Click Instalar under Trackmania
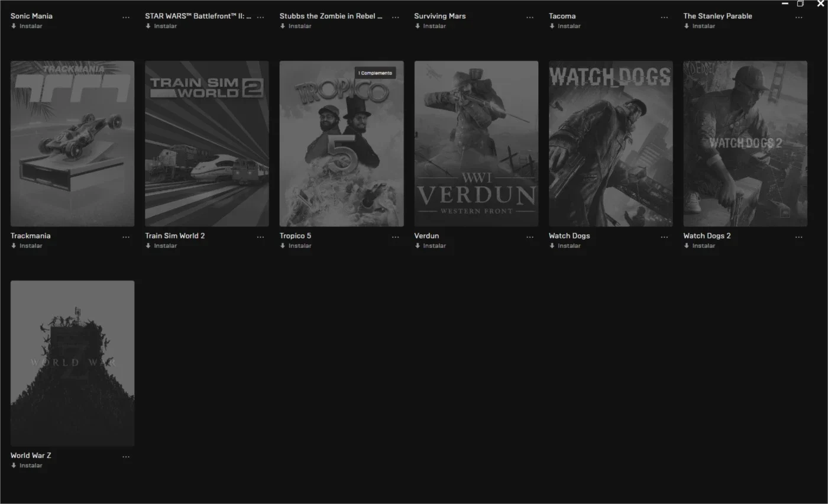The image size is (828, 504). (x=27, y=245)
